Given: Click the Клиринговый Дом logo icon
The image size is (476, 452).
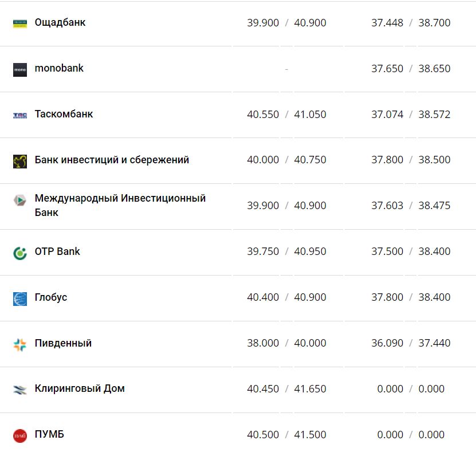Looking at the screenshot, I should 20,390.
